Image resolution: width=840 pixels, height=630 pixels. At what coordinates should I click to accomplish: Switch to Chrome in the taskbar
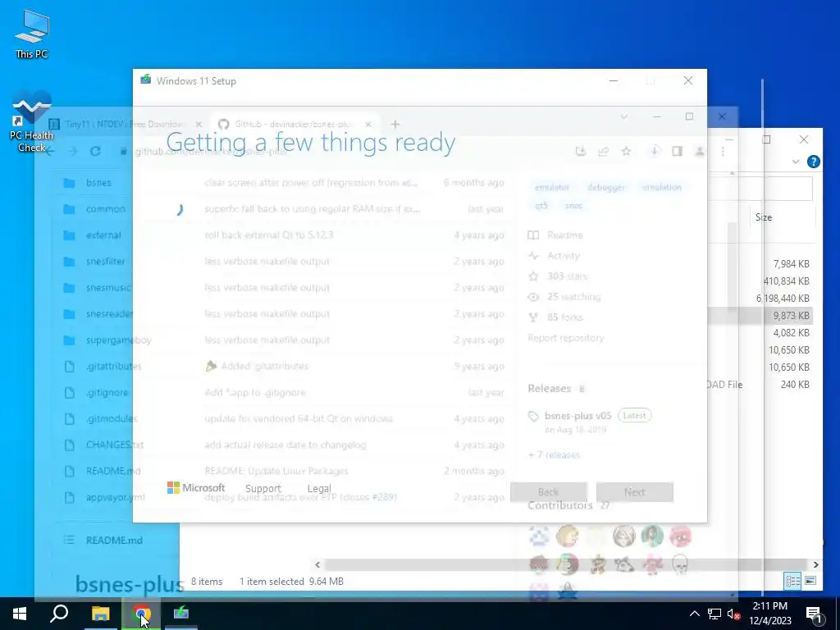[141, 614]
